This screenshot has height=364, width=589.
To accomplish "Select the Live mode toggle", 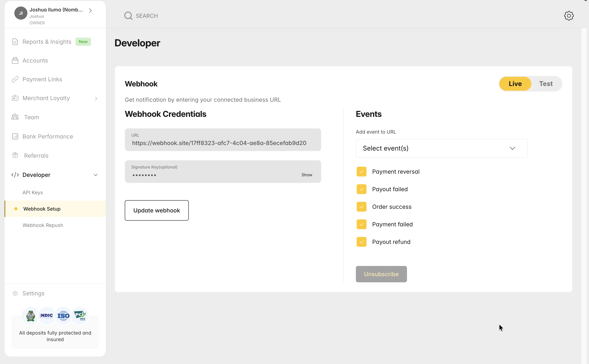I will point(515,84).
